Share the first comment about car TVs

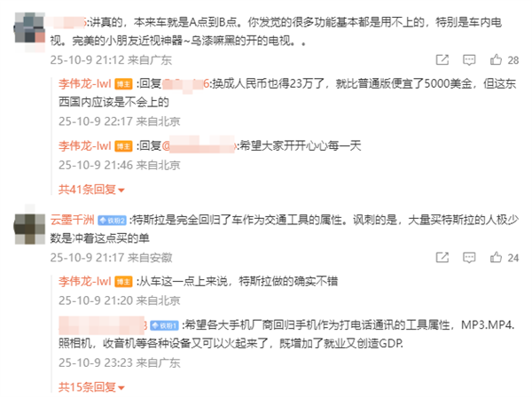[x=442, y=60]
